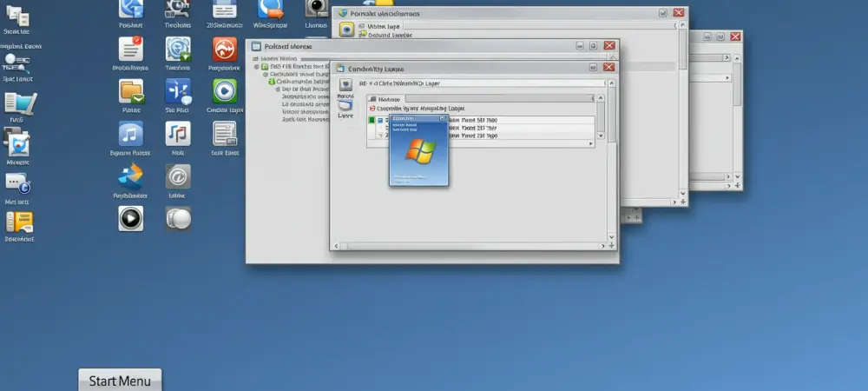Open the green play button desktop icon

(x=224, y=90)
